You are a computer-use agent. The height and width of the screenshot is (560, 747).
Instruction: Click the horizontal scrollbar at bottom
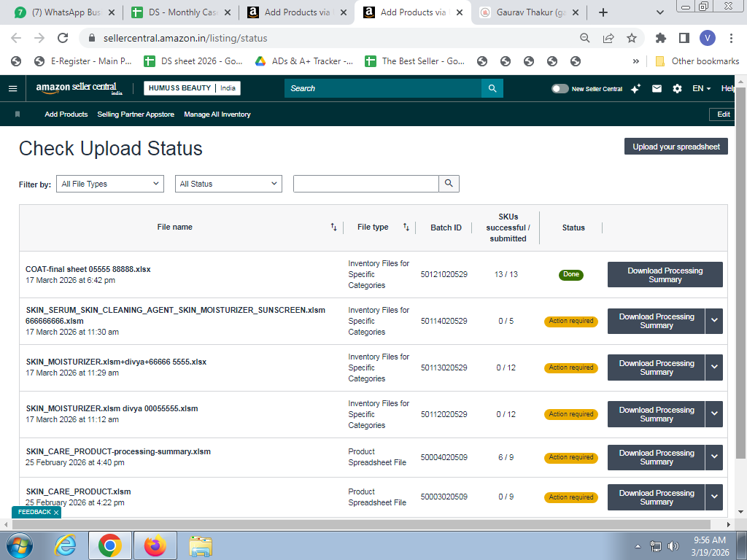pyautogui.click(x=361, y=524)
